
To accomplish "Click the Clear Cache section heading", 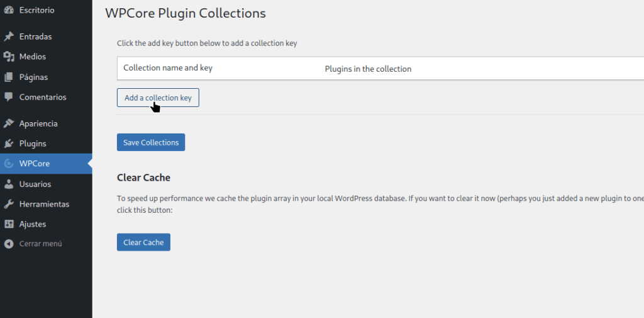I will pyautogui.click(x=143, y=178).
